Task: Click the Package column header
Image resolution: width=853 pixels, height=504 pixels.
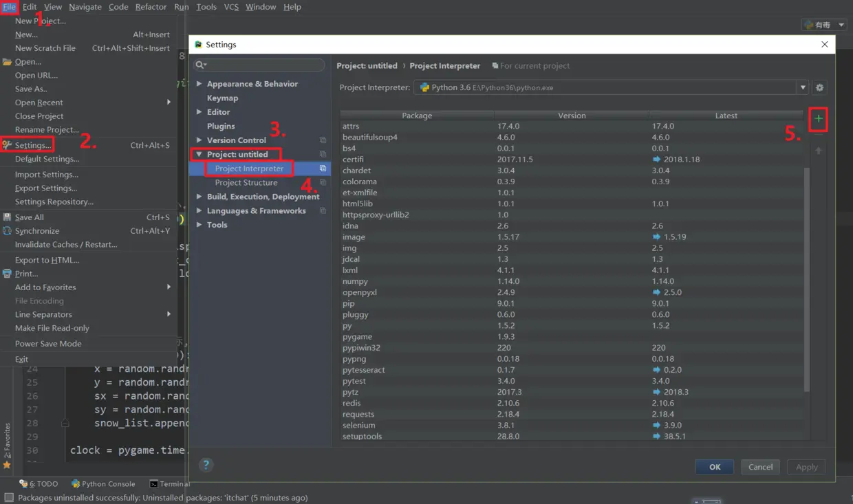Action: click(x=417, y=116)
